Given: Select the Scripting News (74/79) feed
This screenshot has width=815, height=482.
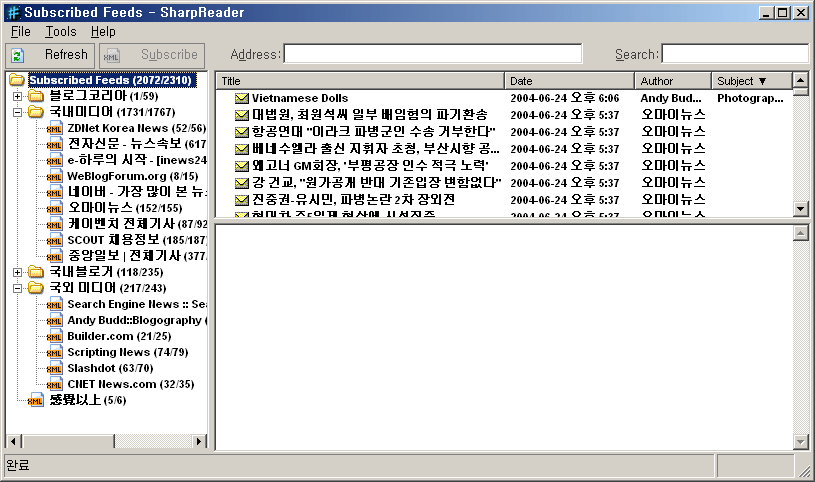Looking at the screenshot, I should tap(128, 352).
